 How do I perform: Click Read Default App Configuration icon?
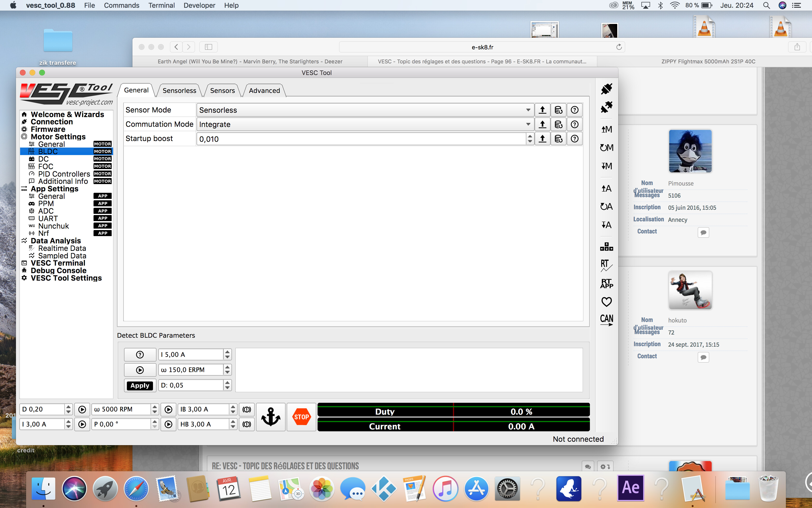pos(606,207)
